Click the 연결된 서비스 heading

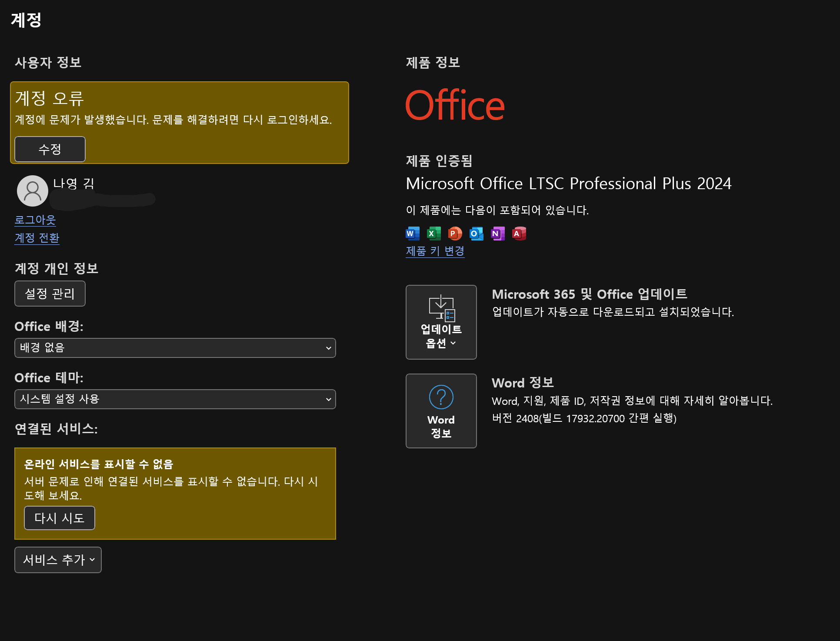pos(56,429)
